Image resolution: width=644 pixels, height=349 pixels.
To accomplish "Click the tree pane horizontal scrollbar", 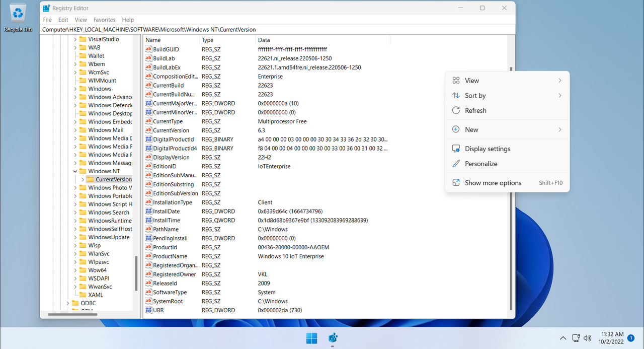I will click(x=72, y=315).
